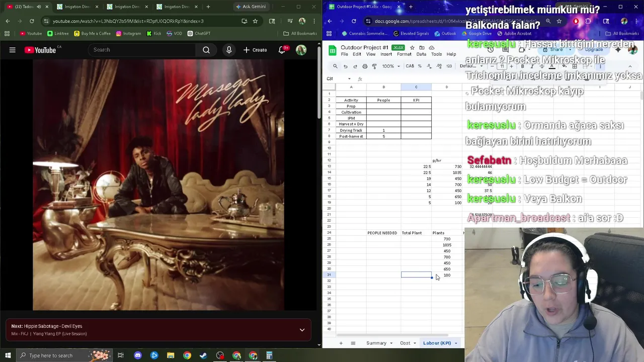Open the Summary tab dropdown arrow
This screenshot has width=644, height=362.
pos(391,343)
